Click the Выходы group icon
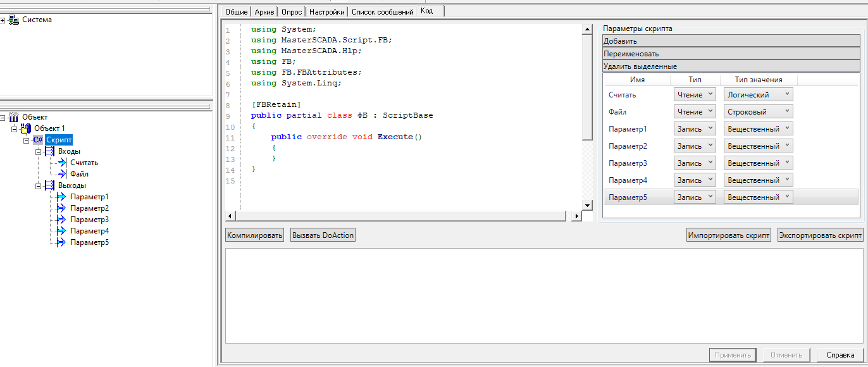Screen dimensions: 868x367 pos(50,185)
